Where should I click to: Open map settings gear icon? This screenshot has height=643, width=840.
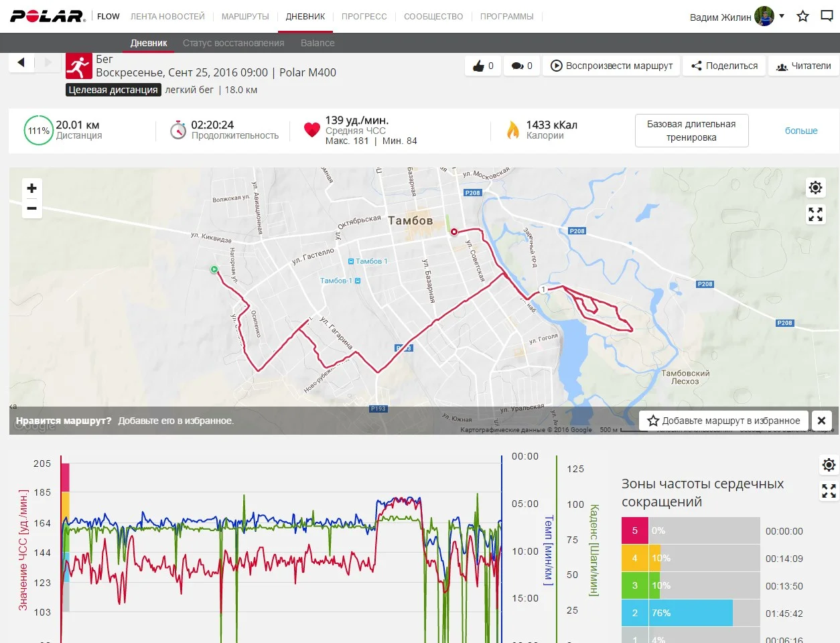point(815,188)
